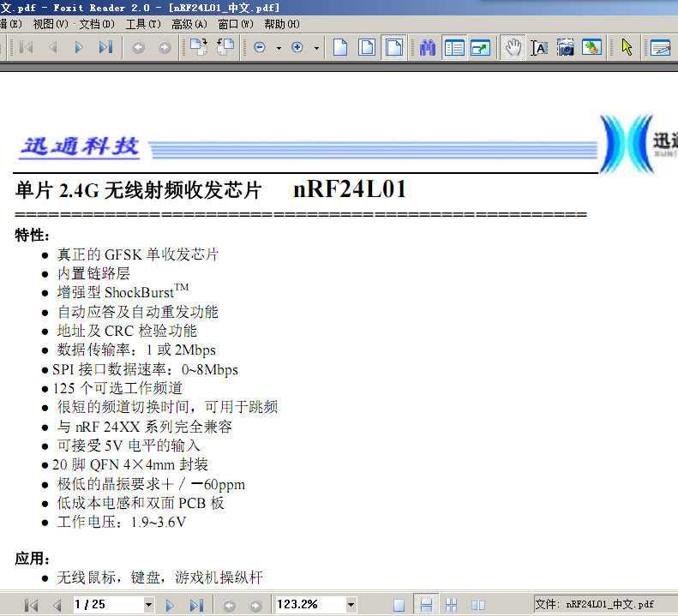Click the line 地址及 CRC 检验功能
The image size is (678, 616).
click(x=127, y=331)
